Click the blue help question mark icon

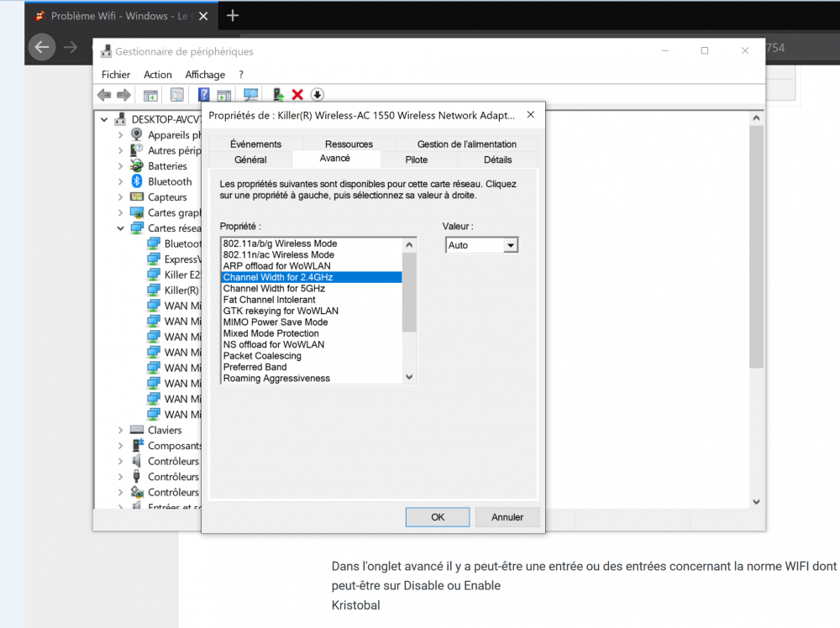click(x=203, y=95)
